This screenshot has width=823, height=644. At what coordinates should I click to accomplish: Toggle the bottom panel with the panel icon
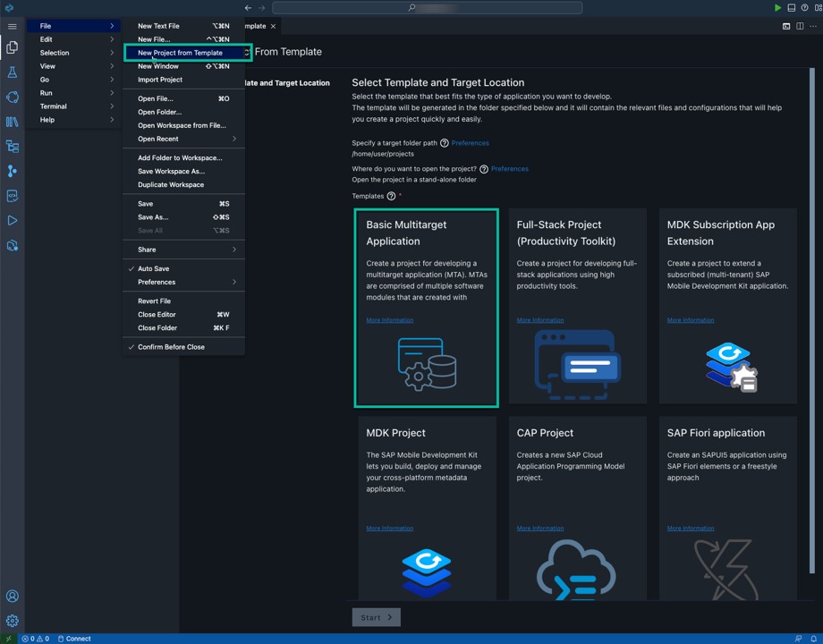pos(790,7)
